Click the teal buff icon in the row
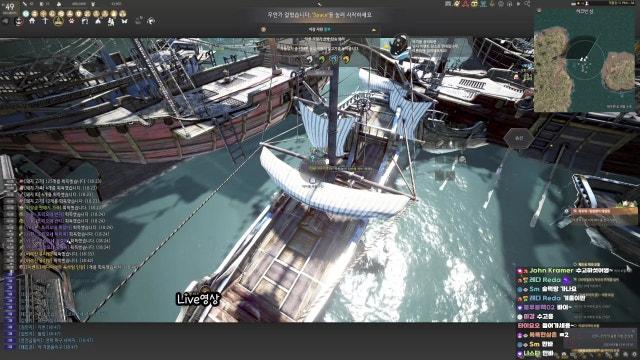Screen dimensions: 640x360 click(x=26, y=13)
